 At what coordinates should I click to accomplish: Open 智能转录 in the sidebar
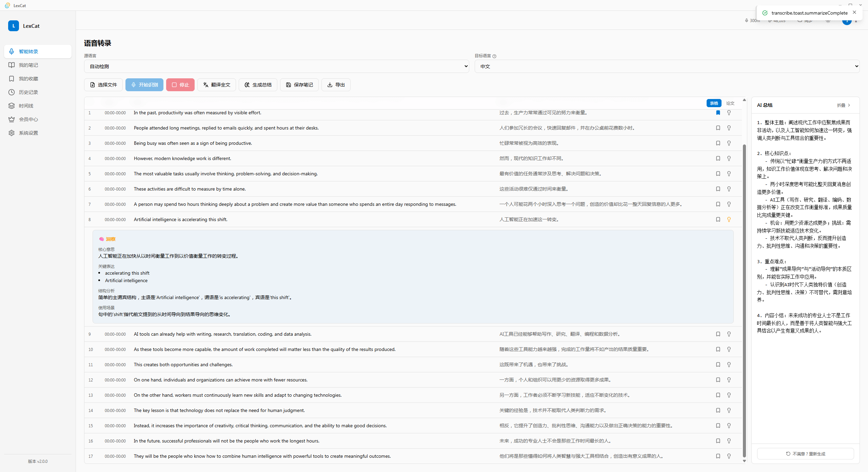click(x=38, y=52)
